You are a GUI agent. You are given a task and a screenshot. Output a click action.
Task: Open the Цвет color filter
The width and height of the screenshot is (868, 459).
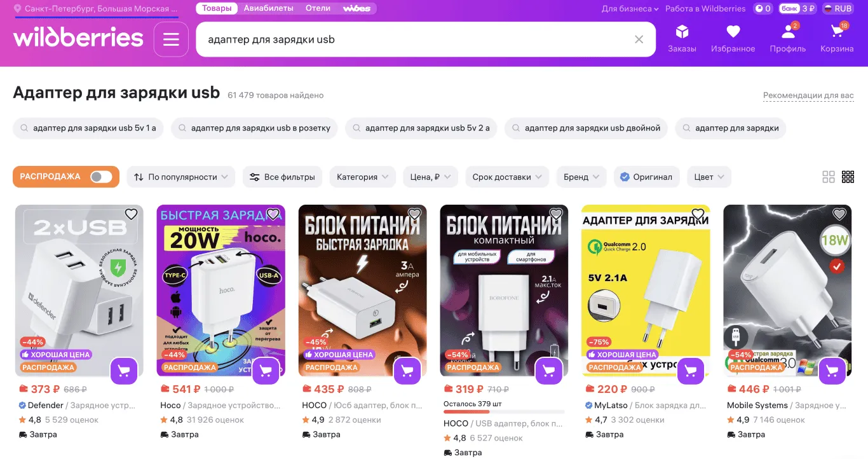[709, 177]
